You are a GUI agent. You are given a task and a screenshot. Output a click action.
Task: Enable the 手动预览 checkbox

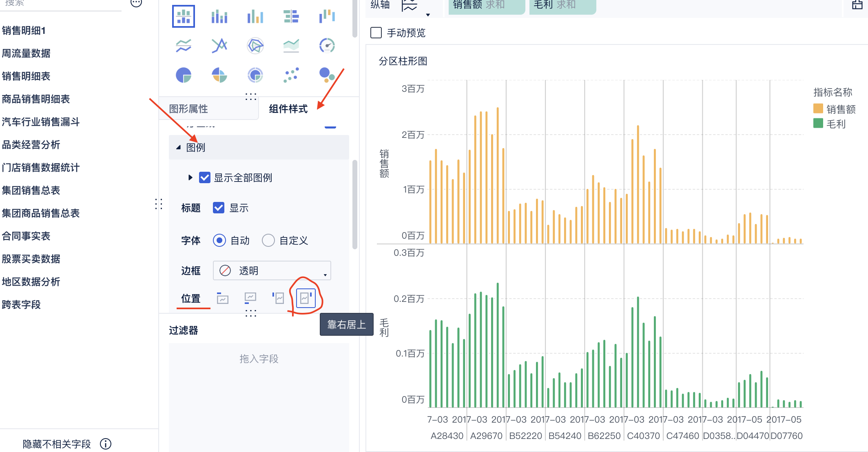[376, 33]
